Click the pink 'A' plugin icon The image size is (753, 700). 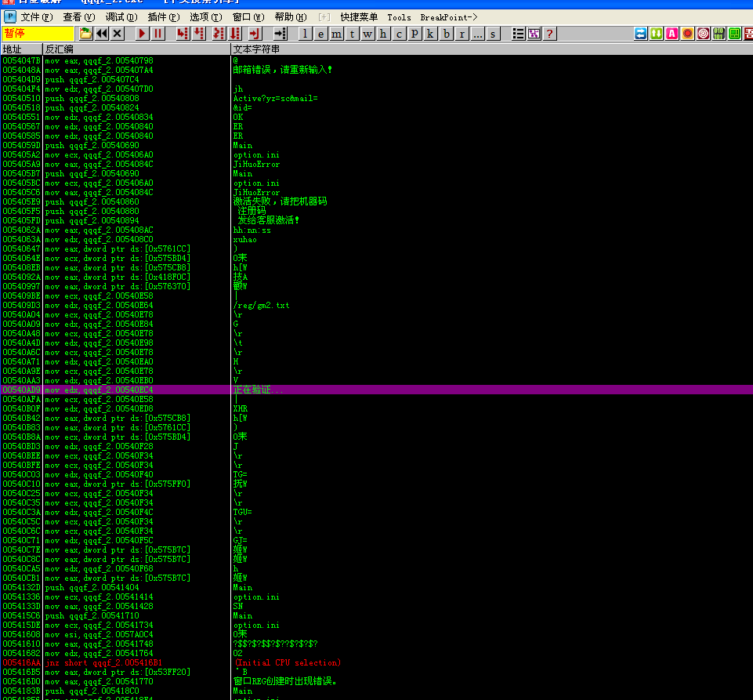[672, 34]
